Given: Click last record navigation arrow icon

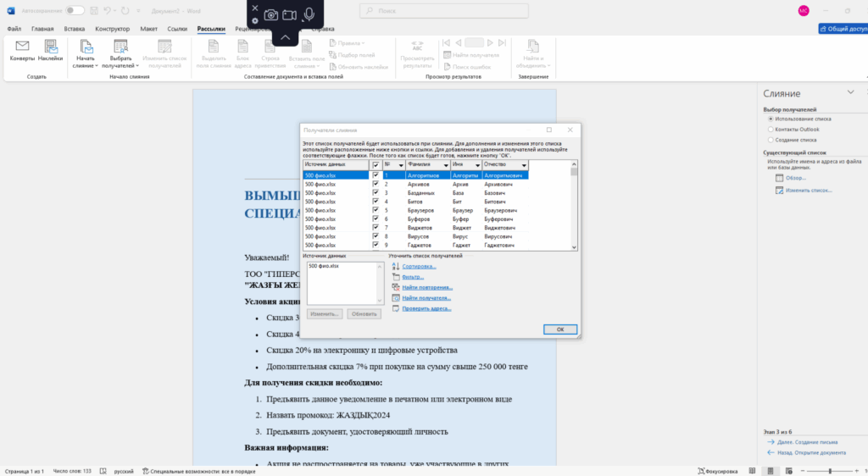Looking at the screenshot, I should pos(502,42).
